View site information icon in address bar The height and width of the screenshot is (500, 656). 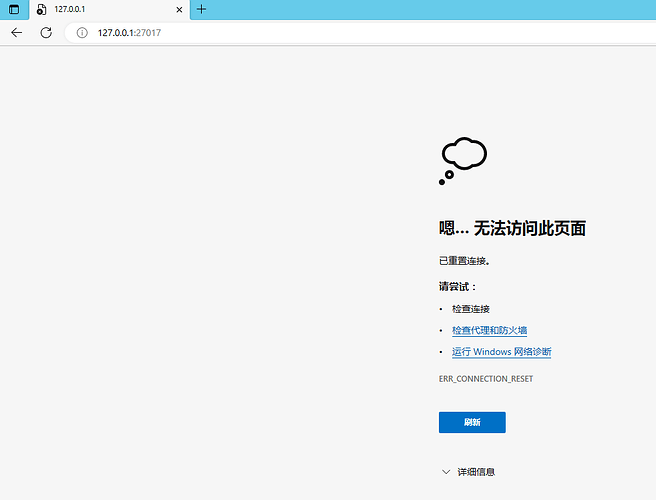82,32
